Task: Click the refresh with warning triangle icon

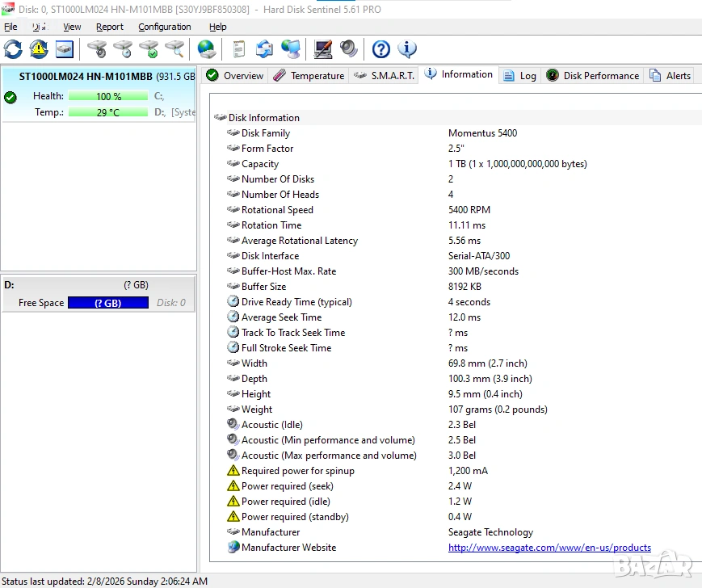Action: click(39, 49)
